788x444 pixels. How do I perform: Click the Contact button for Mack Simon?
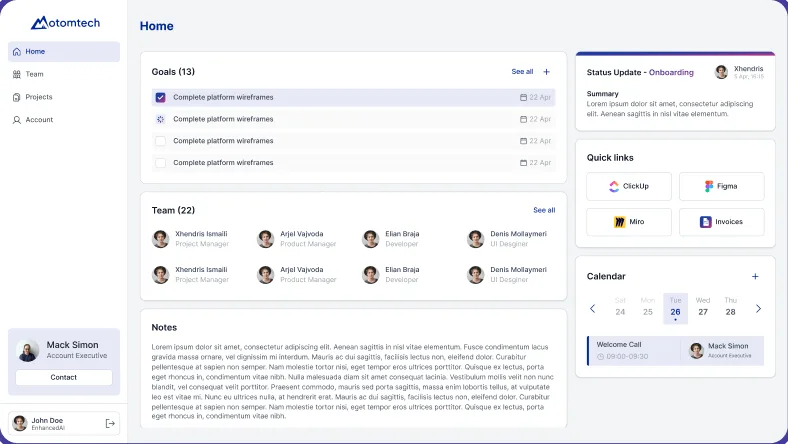coord(64,378)
